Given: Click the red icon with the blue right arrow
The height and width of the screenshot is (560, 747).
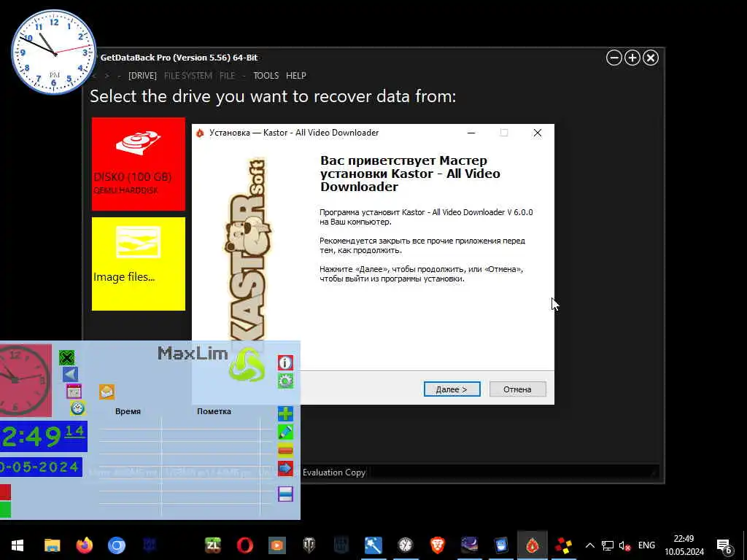Looking at the screenshot, I should click(x=285, y=468).
